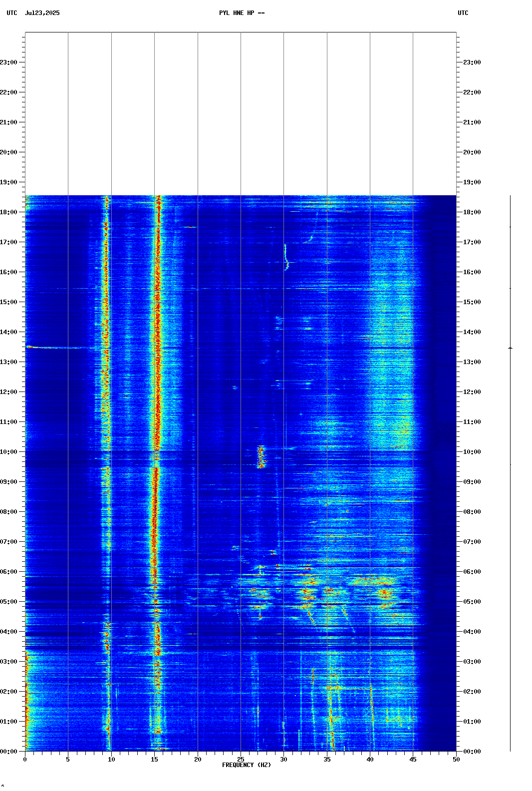Click the '14:00' label on the right time axis
The image size is (532, 791).
pos(472,332)
